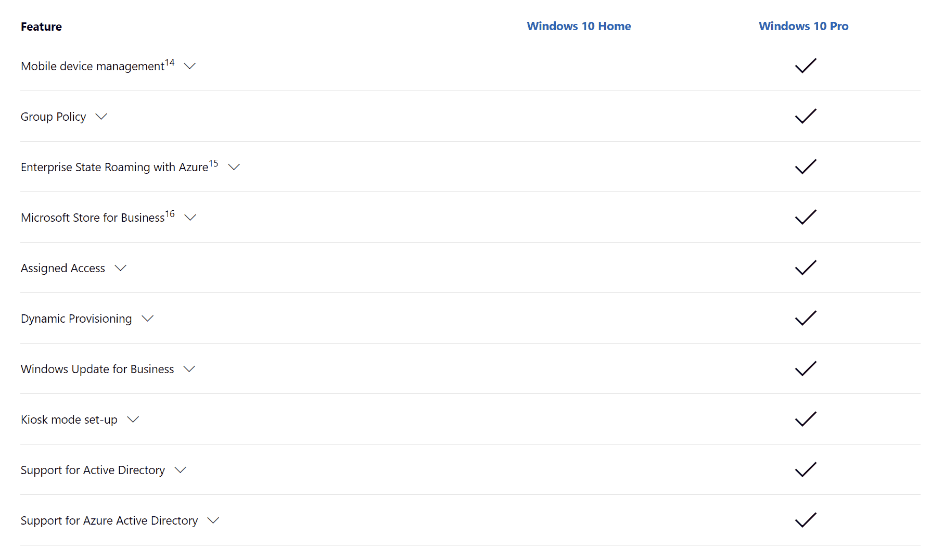Image resolution: width=944 pixels, height=560 pixels.
Task: Expand Windows Update for Business chevron
Action: click(x=189, y=369)
